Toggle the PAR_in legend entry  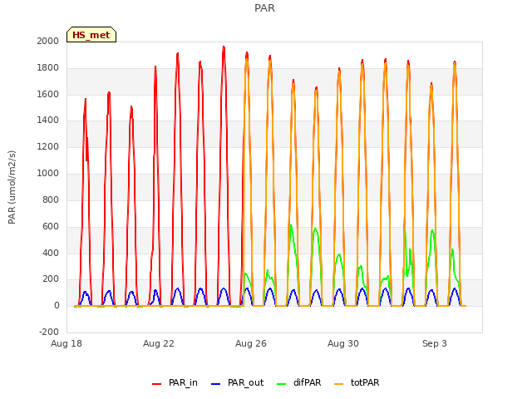pyautogui.click(x=175, y=382)
